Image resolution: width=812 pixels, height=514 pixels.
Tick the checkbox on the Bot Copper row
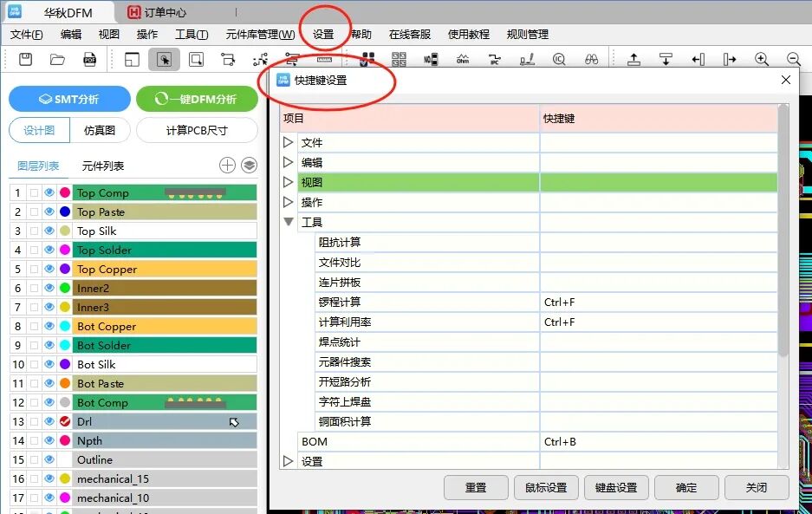point(34,327)
